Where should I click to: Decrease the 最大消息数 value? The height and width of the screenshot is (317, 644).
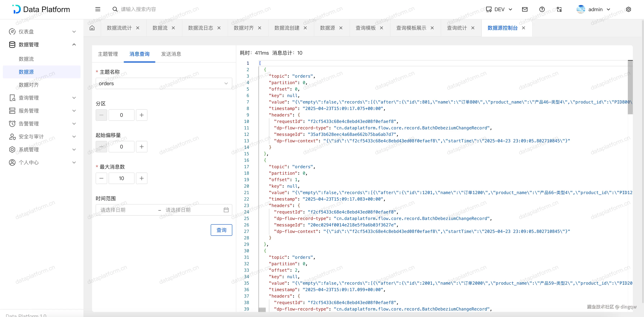[101, 178]
